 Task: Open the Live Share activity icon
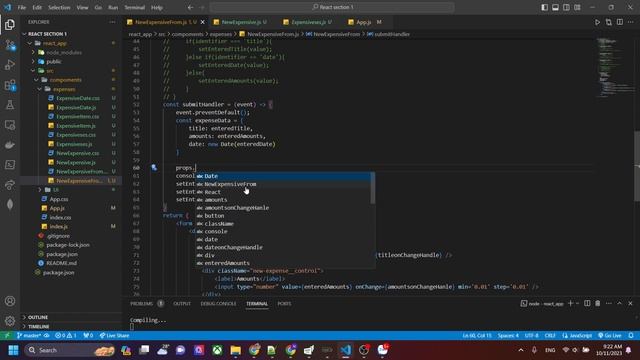[10, 185]
